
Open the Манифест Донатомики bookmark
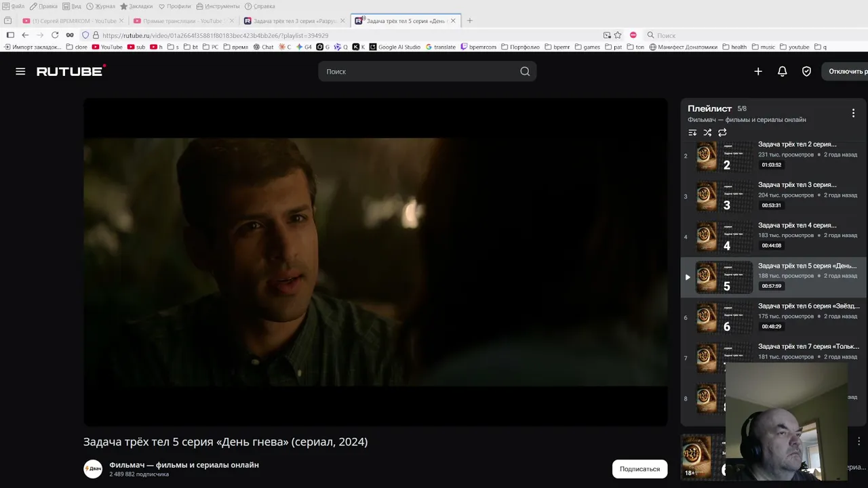click(x=683, y=47)
